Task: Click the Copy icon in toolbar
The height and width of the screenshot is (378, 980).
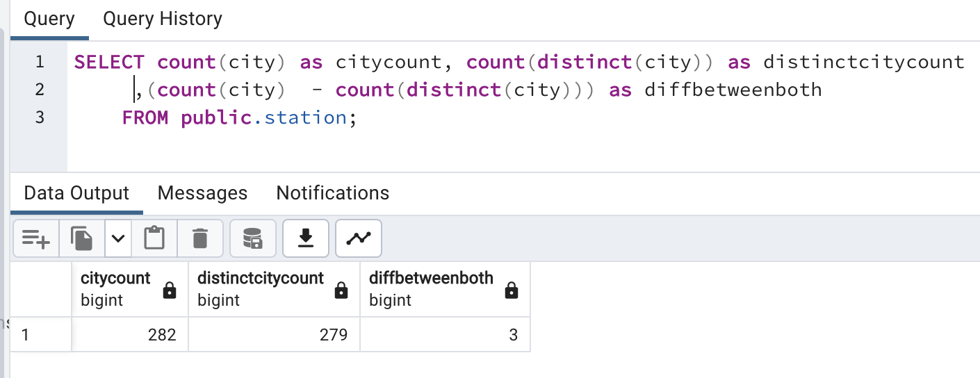Action: [82, 239]
